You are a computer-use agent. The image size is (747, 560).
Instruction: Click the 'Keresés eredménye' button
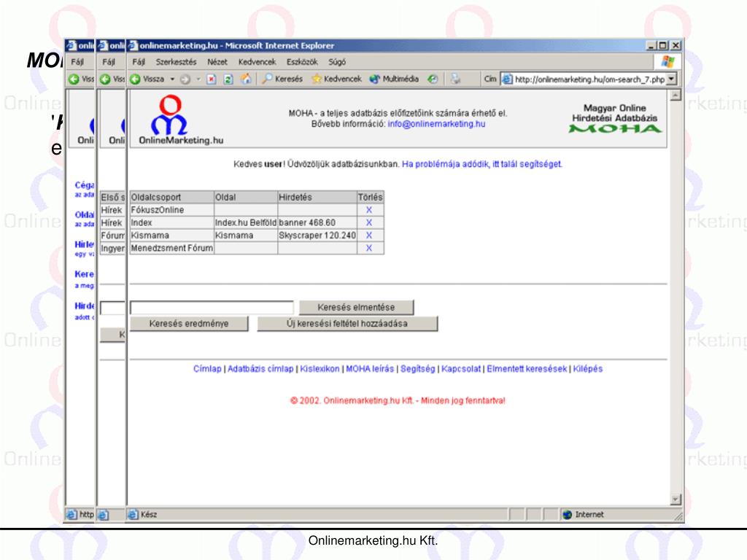pyautogui.click(x=189, y=324)
